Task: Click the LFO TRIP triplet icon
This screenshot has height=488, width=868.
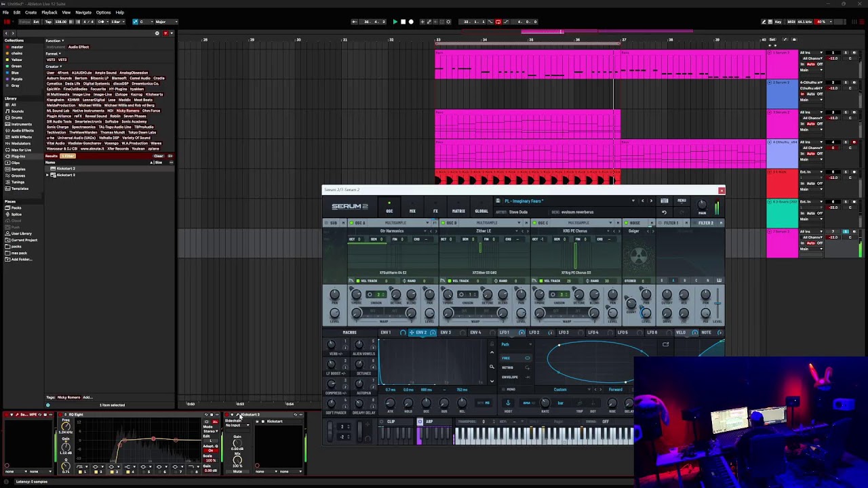Action: click(580, 403)
